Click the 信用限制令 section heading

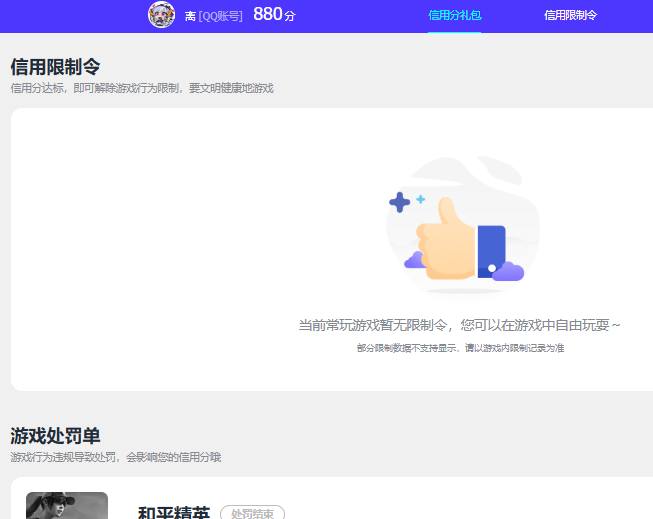tap(55, 67)
